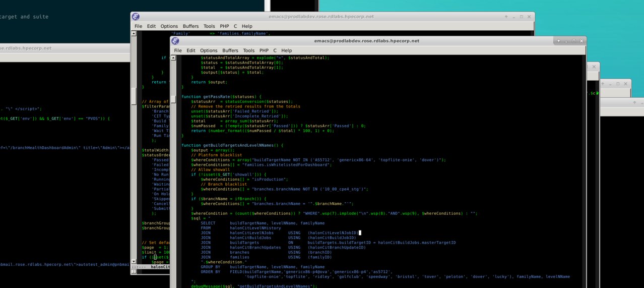Viewport: 644px width, 288px height.
Task: Open Help menu in back emacs window
Action: pyautogui.click(x=246, y=26)
